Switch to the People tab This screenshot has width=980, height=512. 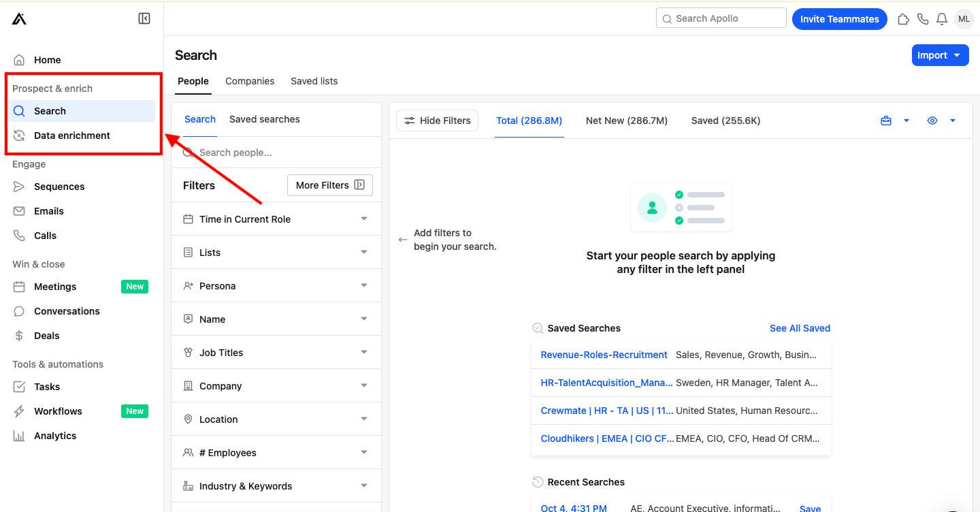(x=193, y=81)
